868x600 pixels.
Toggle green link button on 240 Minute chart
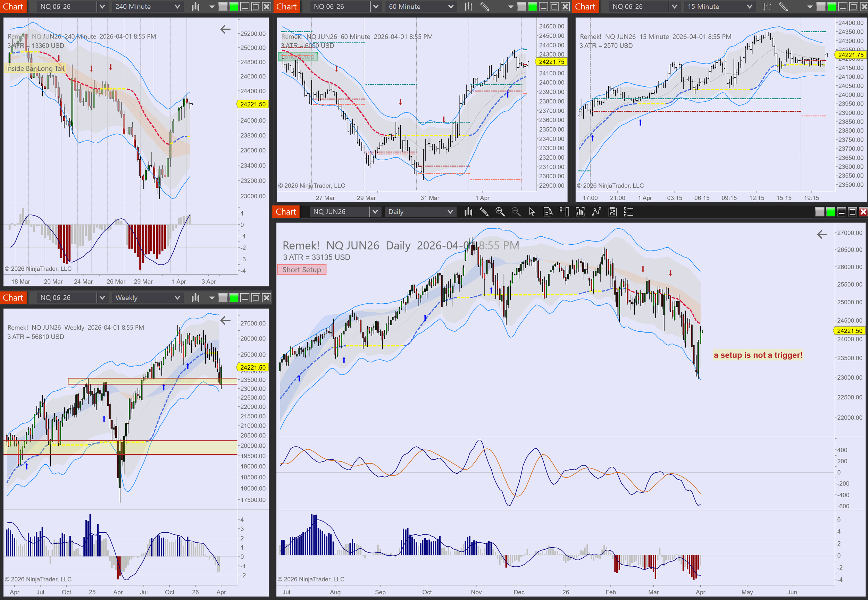click(234, 6)
